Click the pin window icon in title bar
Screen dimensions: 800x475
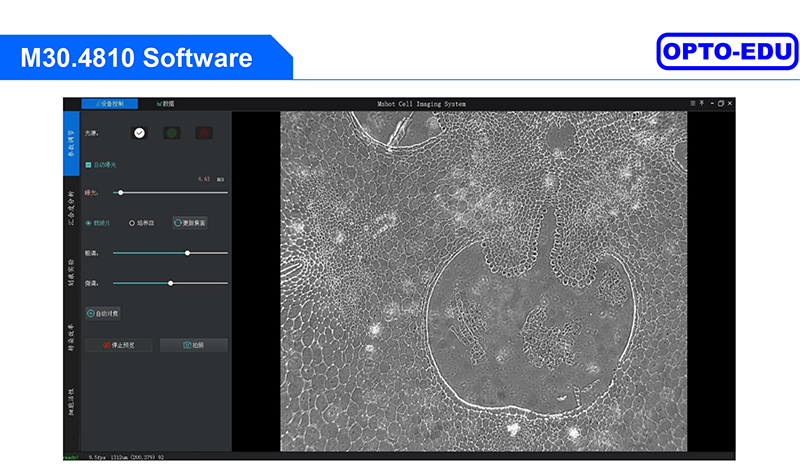click(x=702, y=103)
